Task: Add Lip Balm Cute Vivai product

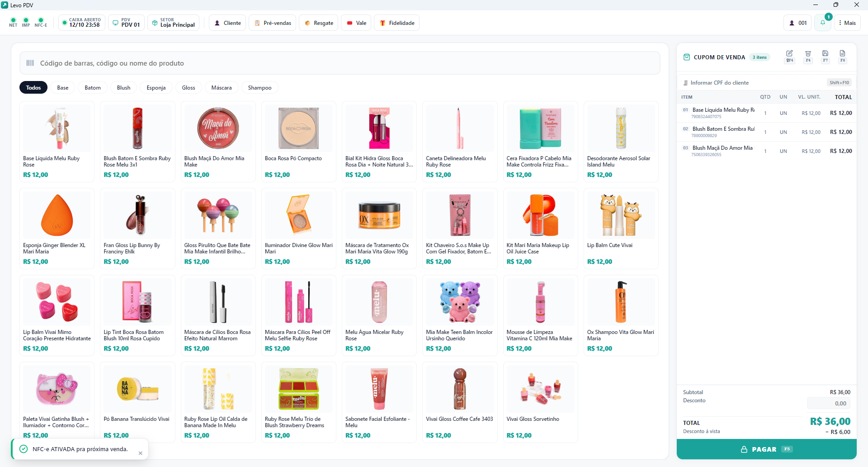Action: pos(621,228)
